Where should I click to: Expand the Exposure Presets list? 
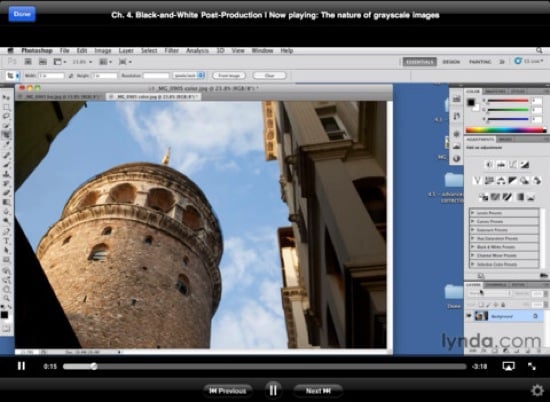(x=473, y=230)
